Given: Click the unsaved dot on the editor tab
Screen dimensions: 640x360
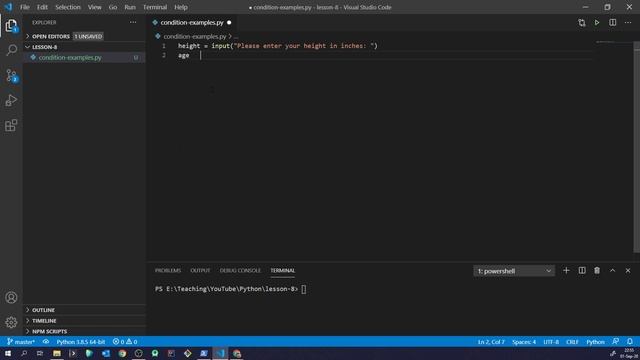Looking at the screenshot, I should [x=229, y=22].
